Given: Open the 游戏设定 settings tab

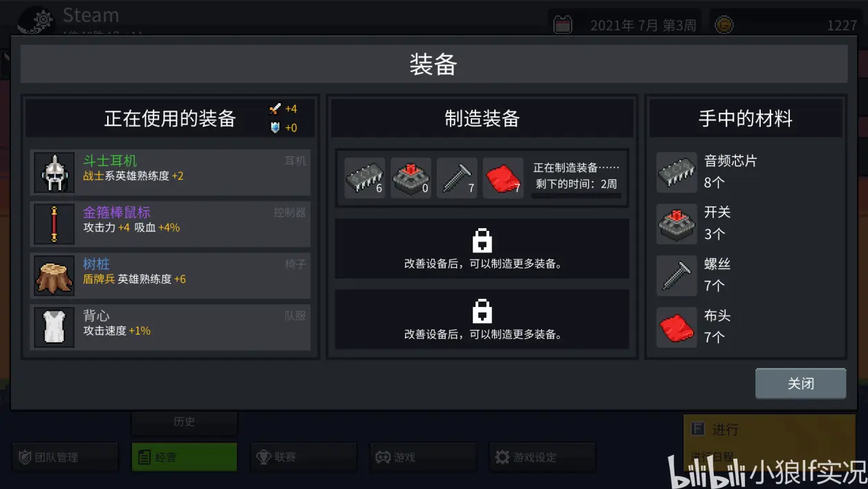Looking at the screenshot, I should tap(542, 457).
